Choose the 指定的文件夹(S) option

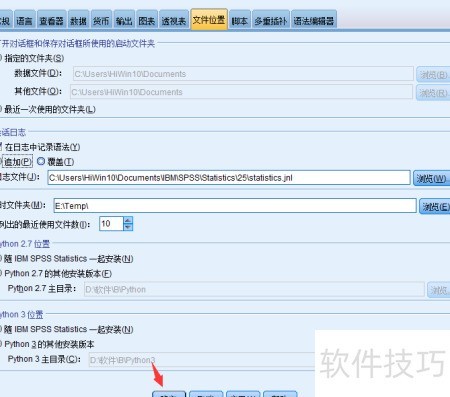pyautogui.click(x=32, y=58)
